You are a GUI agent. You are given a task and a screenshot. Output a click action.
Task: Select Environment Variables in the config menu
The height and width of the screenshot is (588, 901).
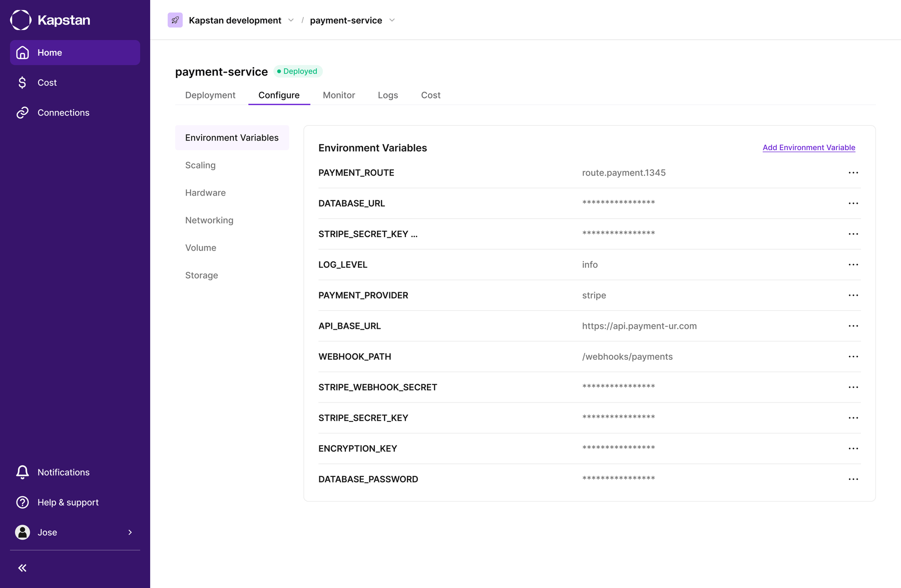tap(232, 138)
